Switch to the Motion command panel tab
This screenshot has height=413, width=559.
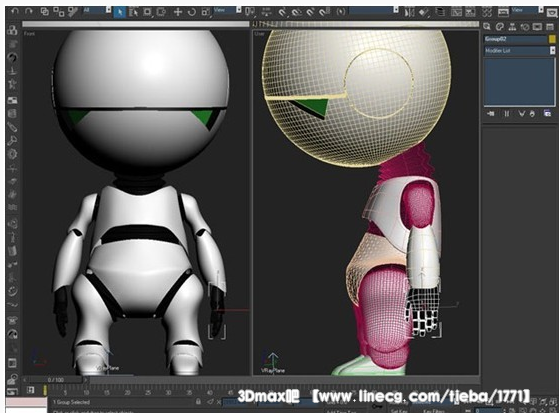pyautogui.click(x=525, y=26)
